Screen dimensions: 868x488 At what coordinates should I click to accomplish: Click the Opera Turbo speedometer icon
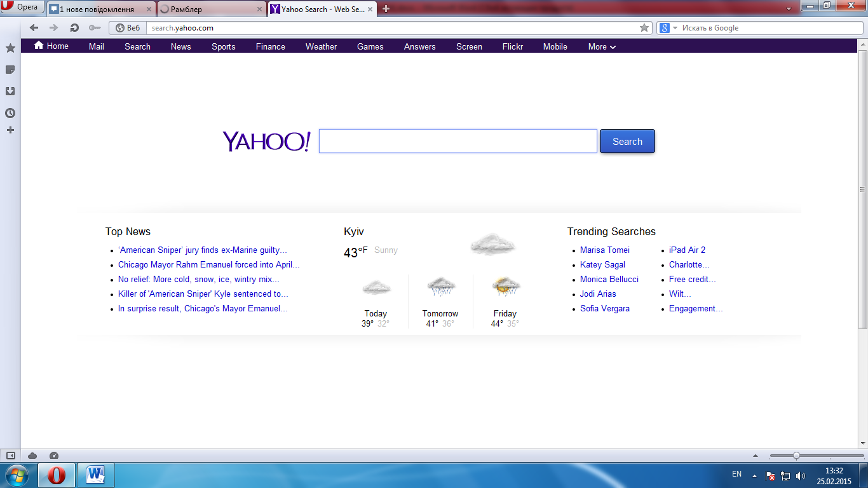tap(54, 455)
